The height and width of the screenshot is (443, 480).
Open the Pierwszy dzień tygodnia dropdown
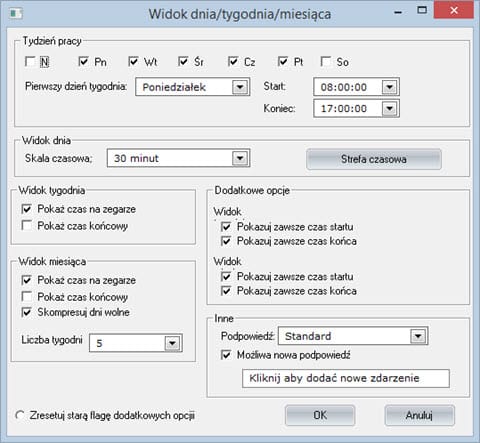click(x=240, y=87)
